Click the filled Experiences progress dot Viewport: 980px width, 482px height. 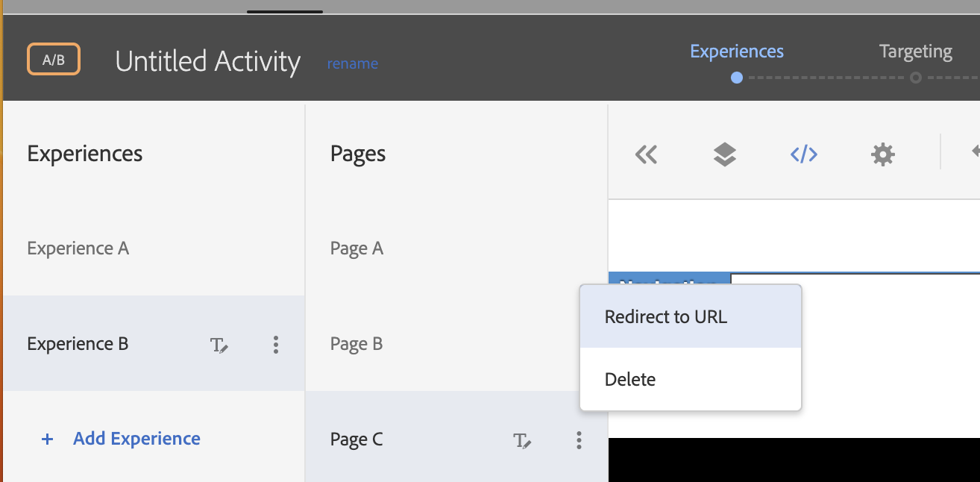click(735, 77)
